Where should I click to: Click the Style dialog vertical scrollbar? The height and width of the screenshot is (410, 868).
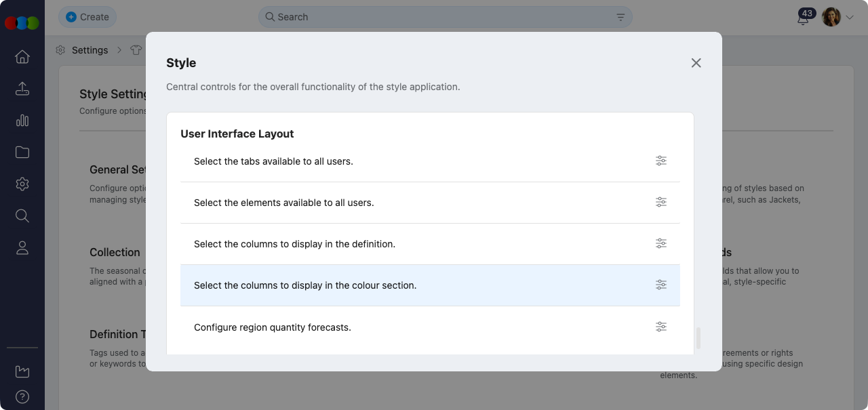tap(698, 337)
